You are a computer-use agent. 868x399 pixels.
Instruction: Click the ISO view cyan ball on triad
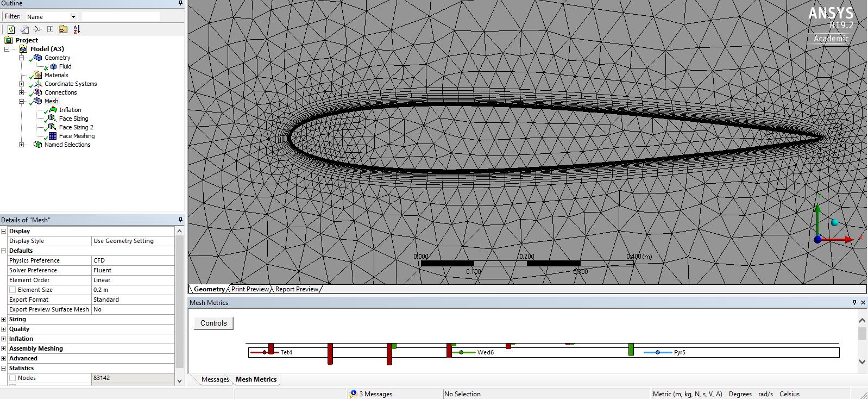tap(835, 222)
